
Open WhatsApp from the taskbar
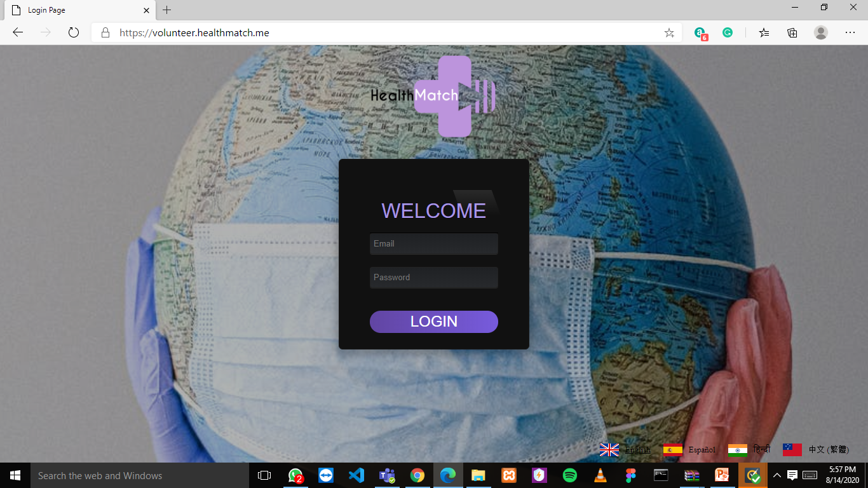[295, 475]
